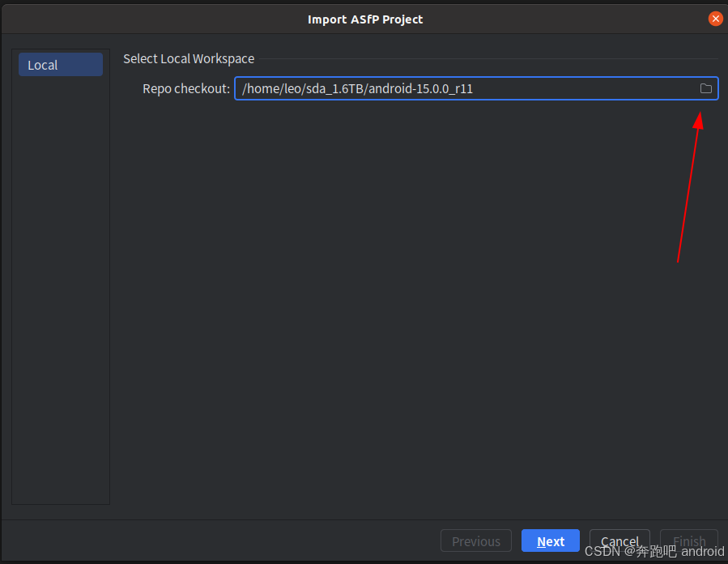This screenshot has width=728, height=564.
Task: Click the Select Local Workspace heading
Action: tap(189, 58)
